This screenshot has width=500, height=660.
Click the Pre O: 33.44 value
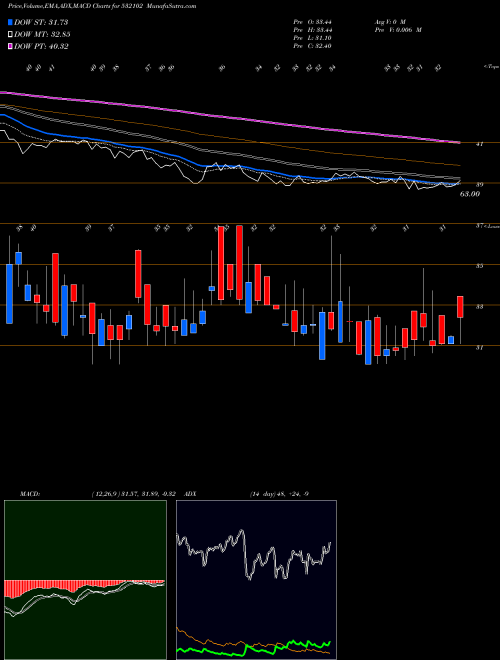[313, 22]
